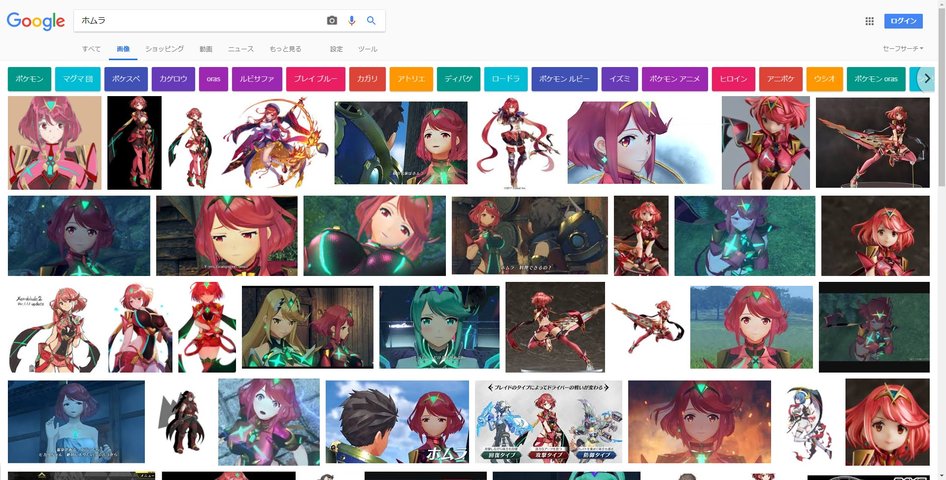946x480 pixels.
Task: Open thumbnail of girl with bow on beast
Action: pos(276,143)
